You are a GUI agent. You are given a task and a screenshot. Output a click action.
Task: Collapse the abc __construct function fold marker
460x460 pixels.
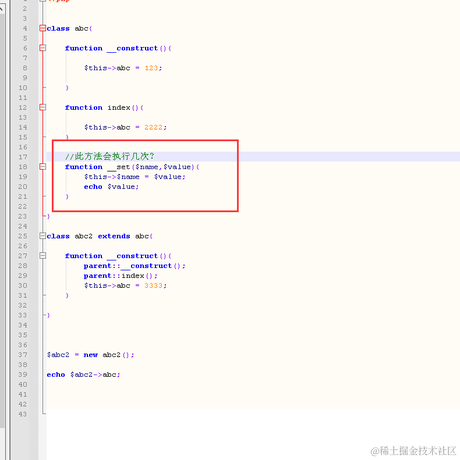click(x=42, y=48)
